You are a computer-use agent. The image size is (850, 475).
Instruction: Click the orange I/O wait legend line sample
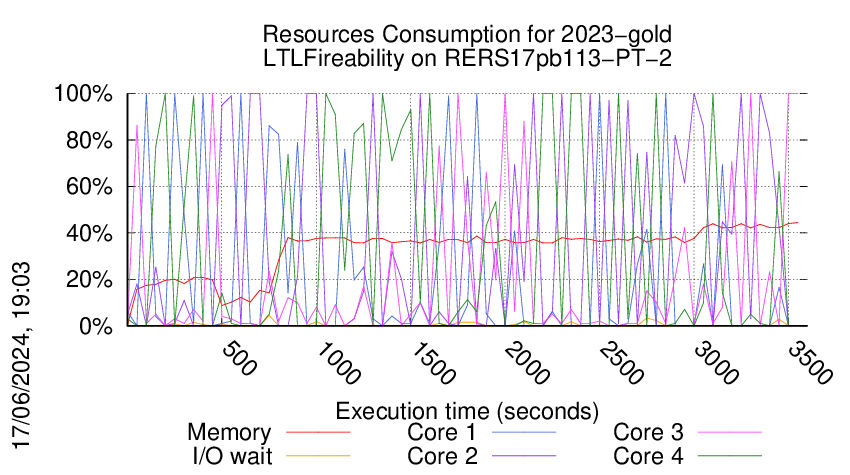click(318, 456)
